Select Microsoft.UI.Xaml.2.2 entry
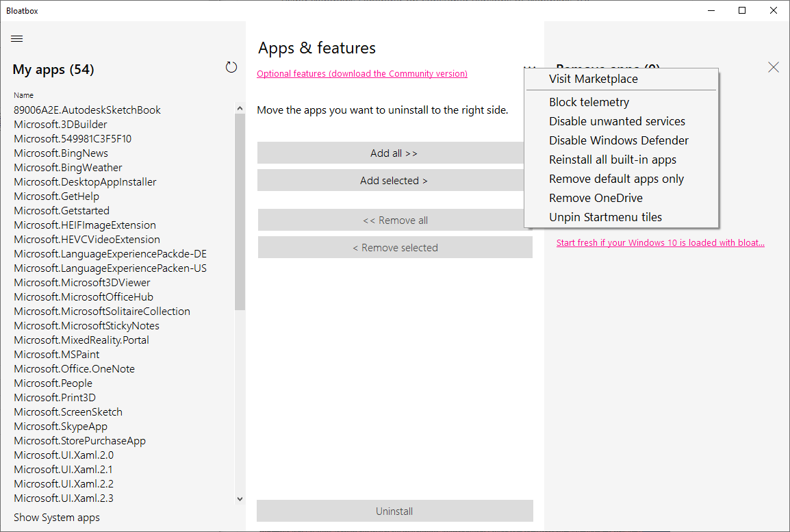790x532 pixels. click(x=64, y=483)
